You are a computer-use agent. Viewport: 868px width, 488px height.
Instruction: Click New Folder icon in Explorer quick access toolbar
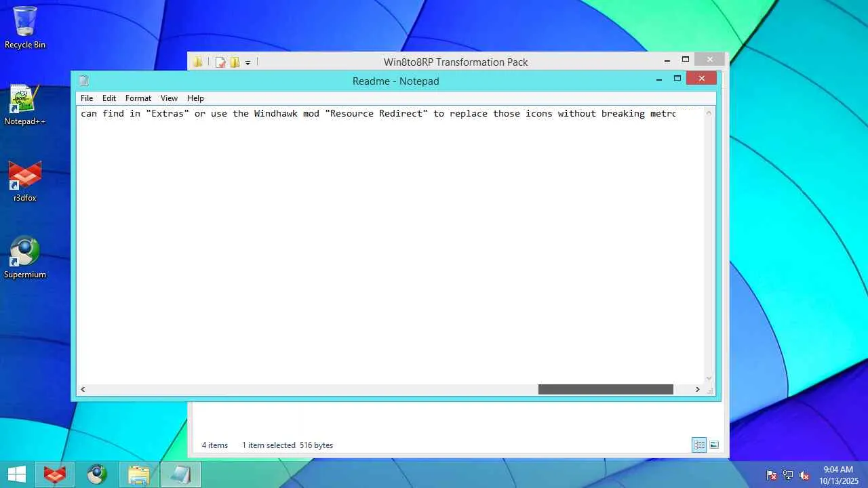point(235,62)
